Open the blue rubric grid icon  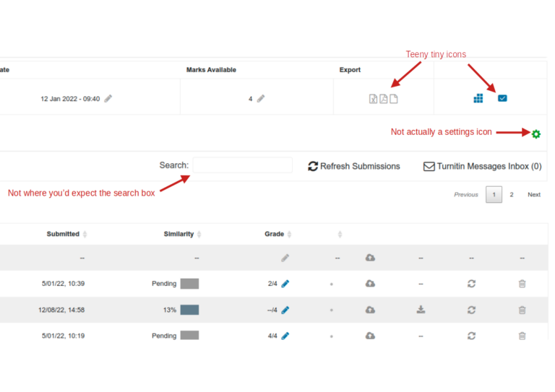pos(478,98)
